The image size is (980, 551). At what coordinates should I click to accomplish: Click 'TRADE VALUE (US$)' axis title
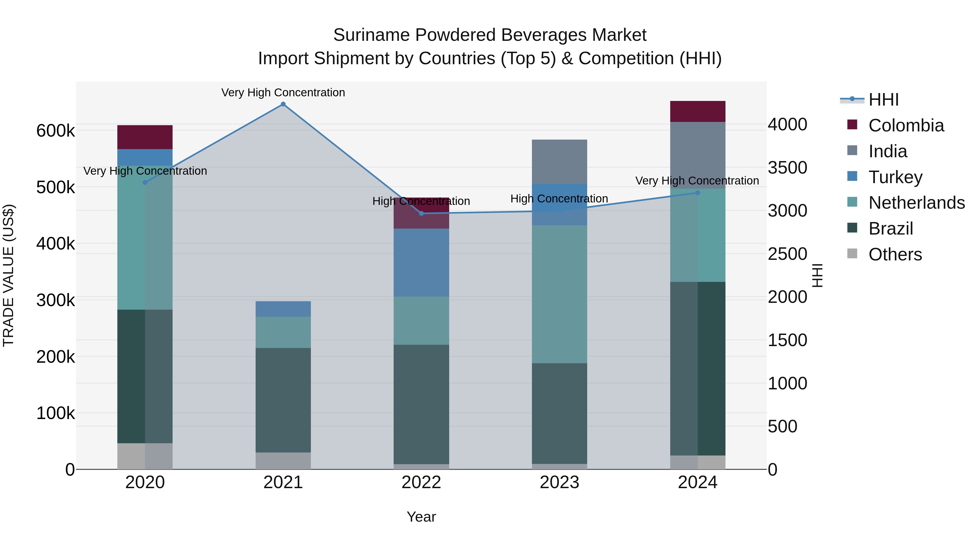tap(8, 275)
